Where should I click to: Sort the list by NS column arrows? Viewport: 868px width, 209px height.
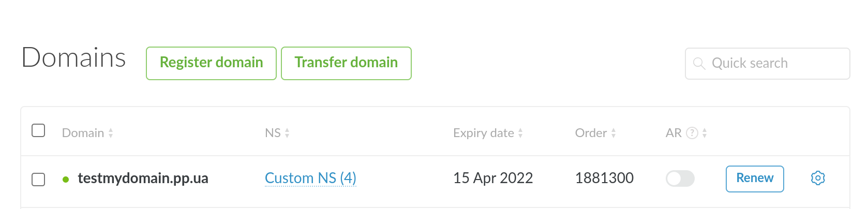287,133
